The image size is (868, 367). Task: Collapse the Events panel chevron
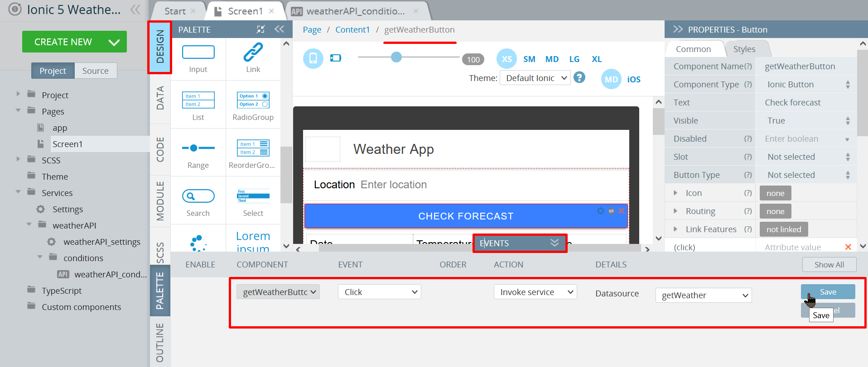pos(555,243)
